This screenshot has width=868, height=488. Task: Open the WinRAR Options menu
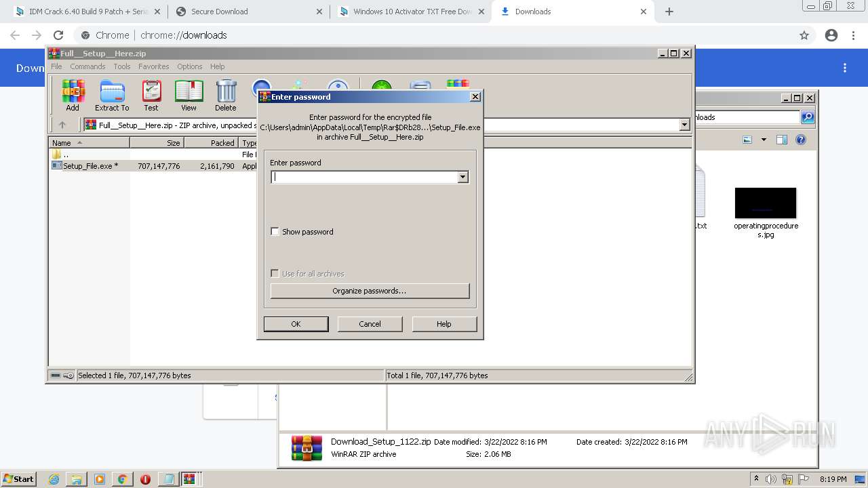(190, 66)
